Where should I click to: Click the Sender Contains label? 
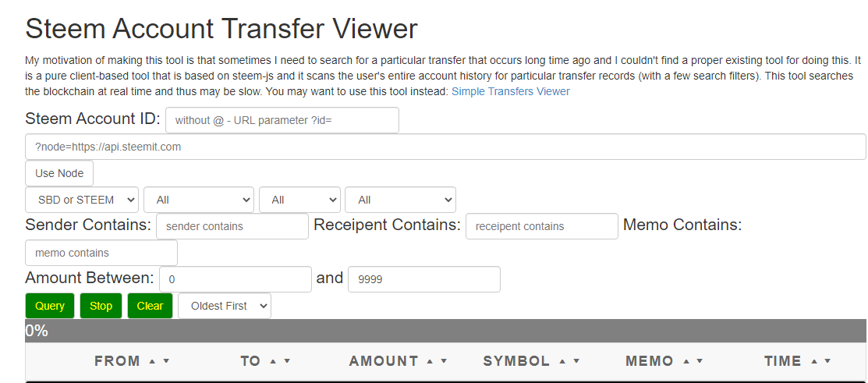click(x=88, y=225)
